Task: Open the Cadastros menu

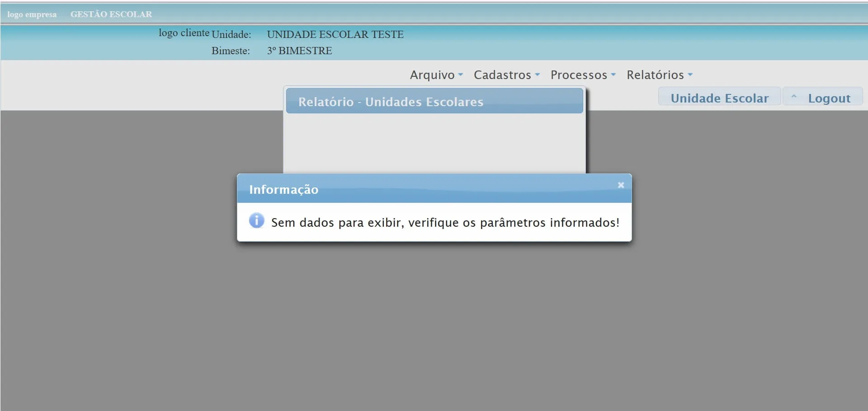Action: (x=507, y=75)
